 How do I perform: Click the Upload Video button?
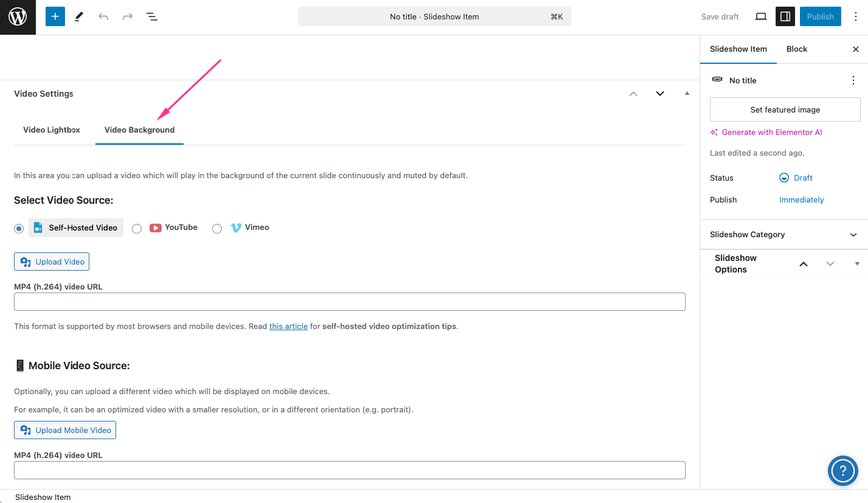point(52,262)
